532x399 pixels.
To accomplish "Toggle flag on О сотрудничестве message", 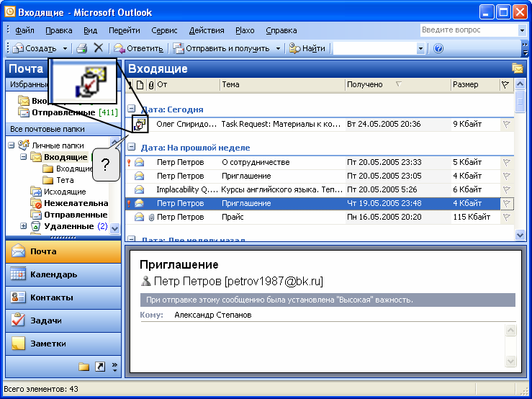I will [x=507, y=162].
